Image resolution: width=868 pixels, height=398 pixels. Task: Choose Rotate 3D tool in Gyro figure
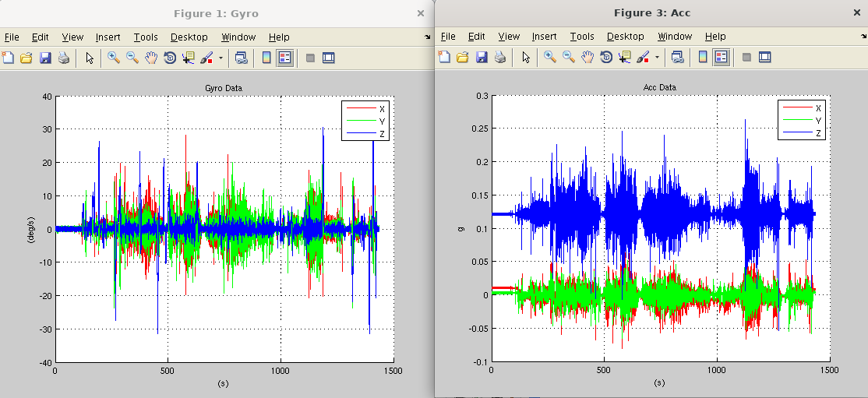click(170, 58)
